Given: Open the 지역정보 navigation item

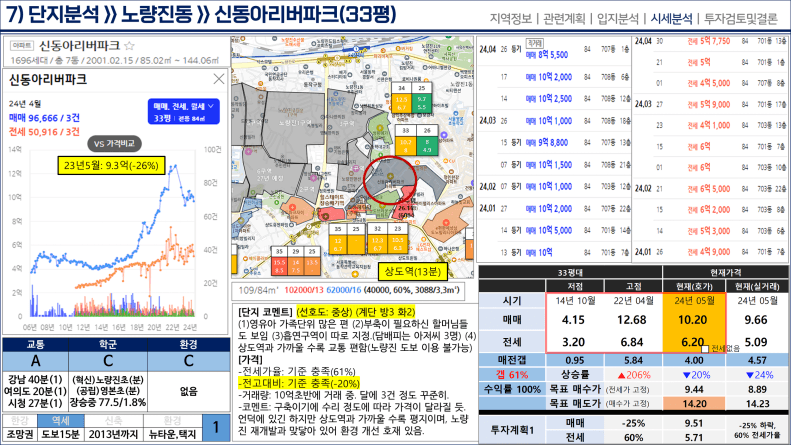Looking at the screenshot, I should click(x=511, y=19).
